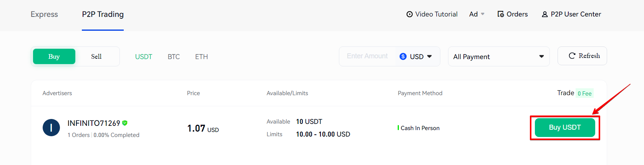Switch to the Express tab
This screenshot has width=644, height=165.
pyautogui.click(x=44, y=14)
